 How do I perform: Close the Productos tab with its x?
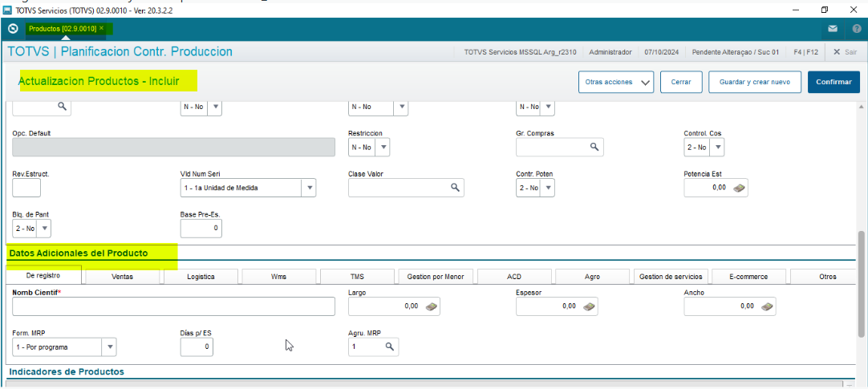click(x=101, y=27)
